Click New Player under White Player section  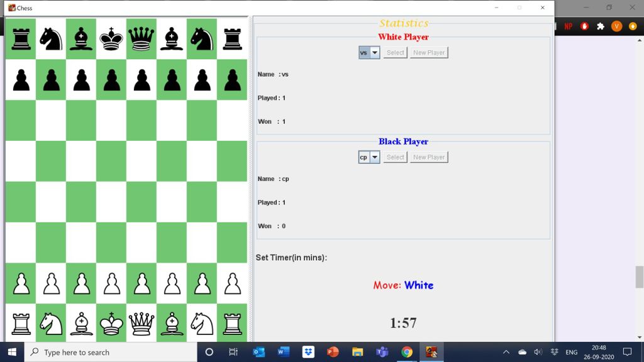pyautogui.click(x=429, y=53)
